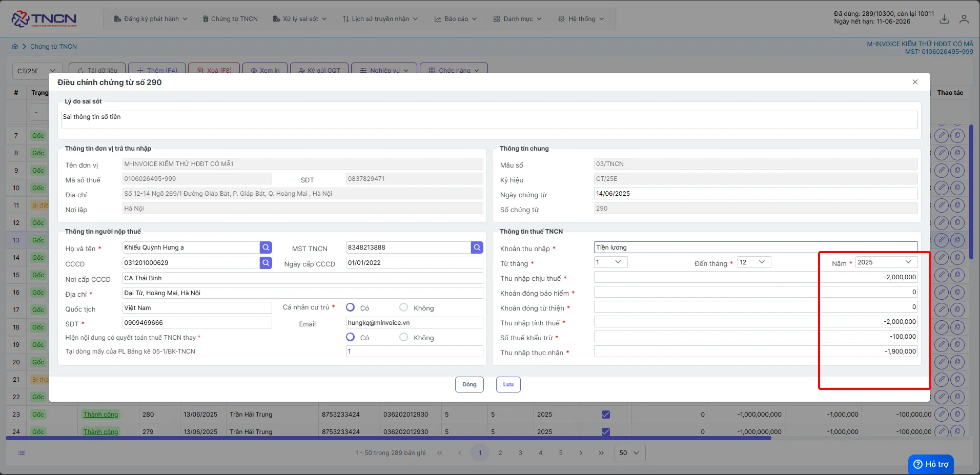
Task: Open the Lịch sử truyền nhận menu
Action: click(380, 19)
